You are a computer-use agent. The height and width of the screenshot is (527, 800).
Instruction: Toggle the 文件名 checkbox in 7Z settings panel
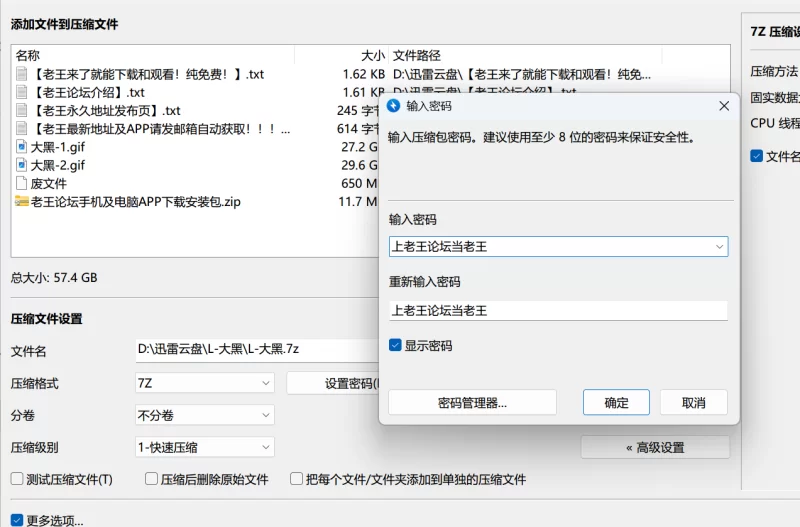coord(756,156)
